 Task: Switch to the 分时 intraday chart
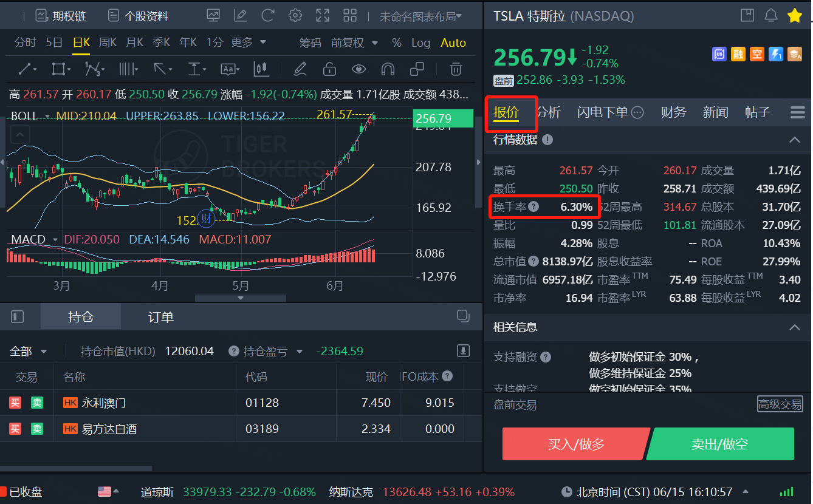26,43
